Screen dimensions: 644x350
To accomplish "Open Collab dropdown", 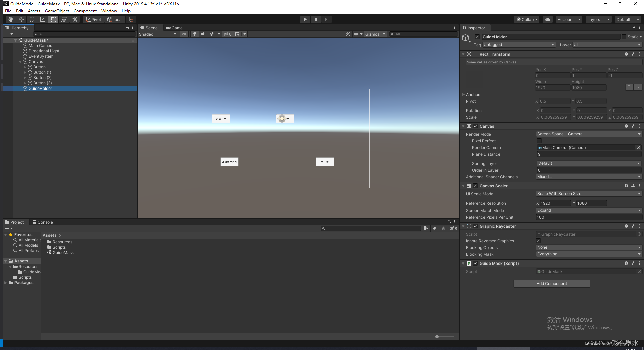I will pos(527,19).
